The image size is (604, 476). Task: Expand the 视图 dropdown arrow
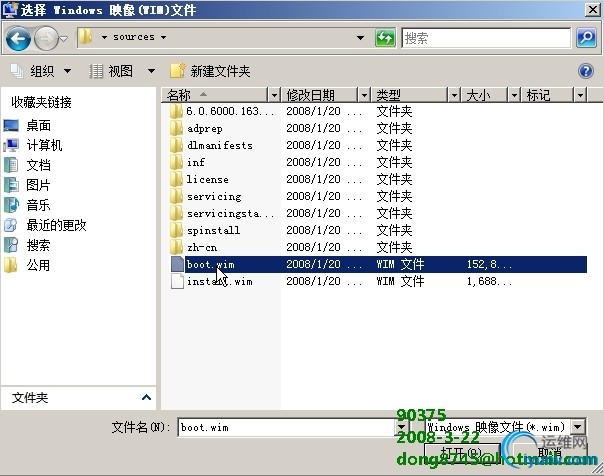151,71
